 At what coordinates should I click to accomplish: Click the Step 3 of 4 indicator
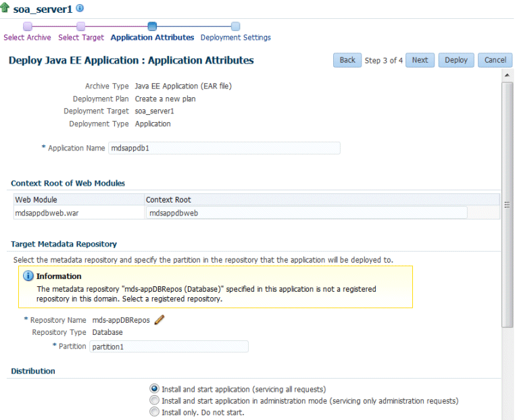(384, 60)
